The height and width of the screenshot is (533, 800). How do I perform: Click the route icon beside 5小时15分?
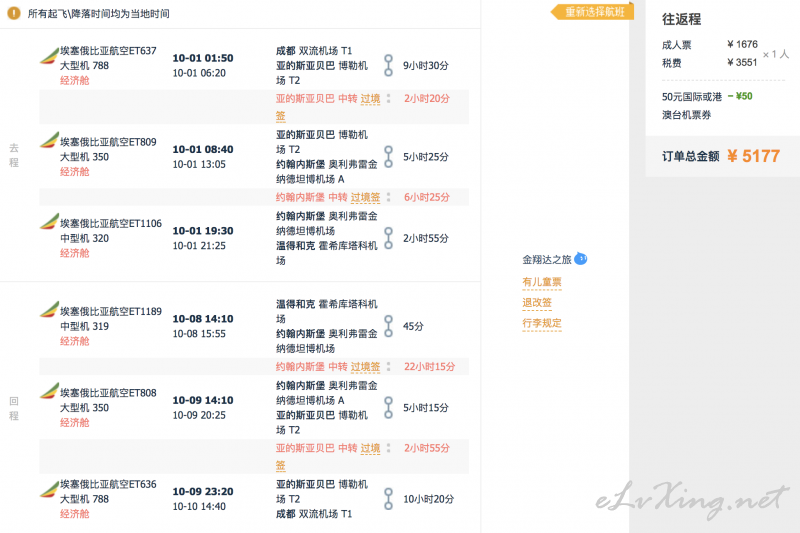[x=388, y=408]
